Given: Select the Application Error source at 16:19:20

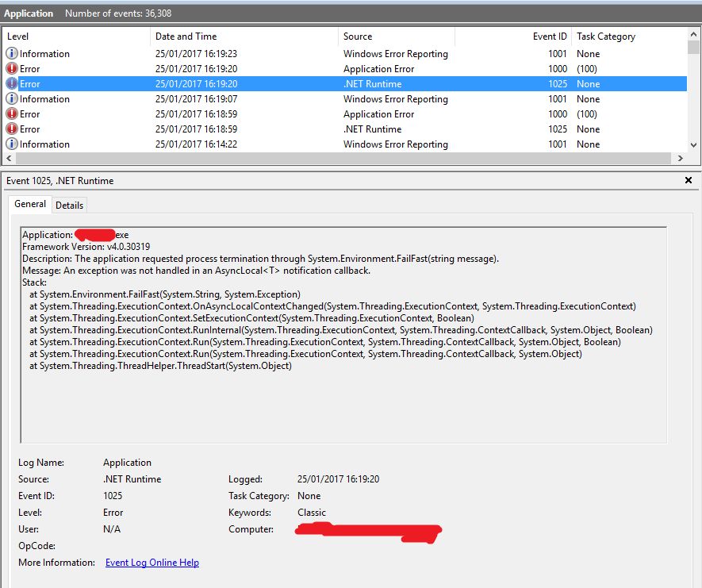Looking at the screenshot, I should [x=378, y=69].
